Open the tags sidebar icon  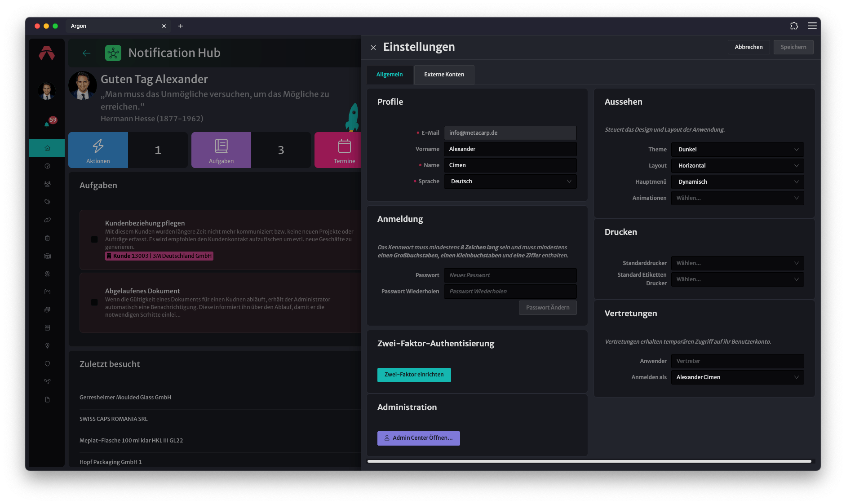(x=47, y=202)
